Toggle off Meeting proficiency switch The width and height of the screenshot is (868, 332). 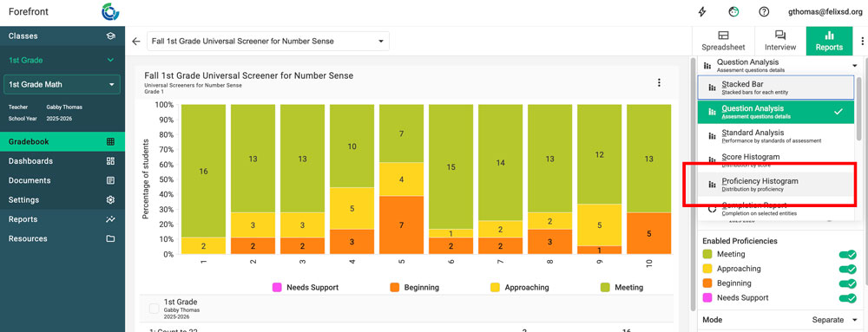pyautogui.click(x=847, y=255)
